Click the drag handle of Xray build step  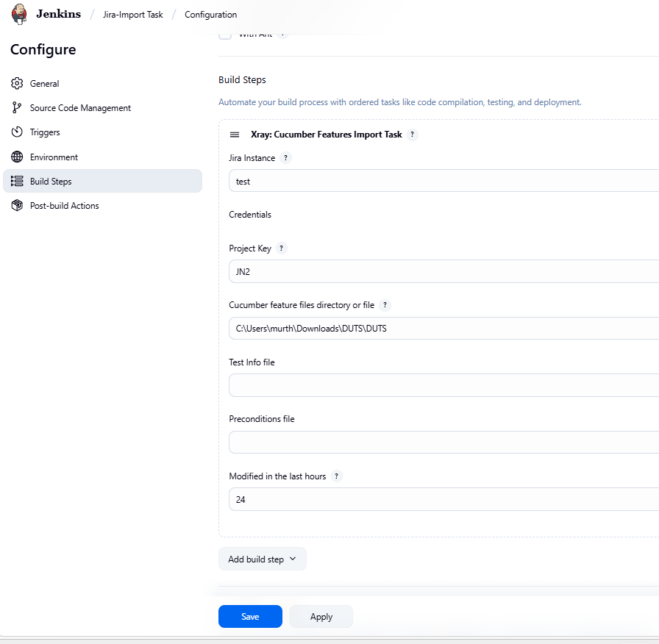[x=235, y=135]
